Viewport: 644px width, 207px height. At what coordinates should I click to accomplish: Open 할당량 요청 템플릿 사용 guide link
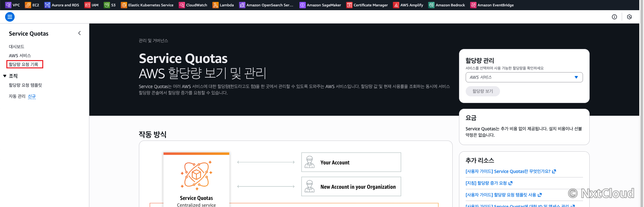tap(504, 195)
